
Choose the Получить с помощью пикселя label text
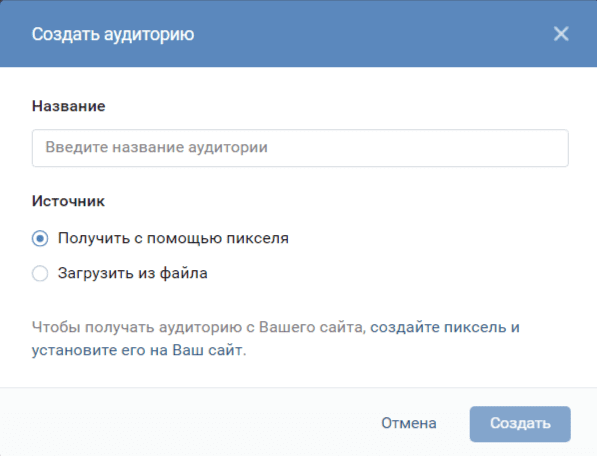[x=173, y=239]
